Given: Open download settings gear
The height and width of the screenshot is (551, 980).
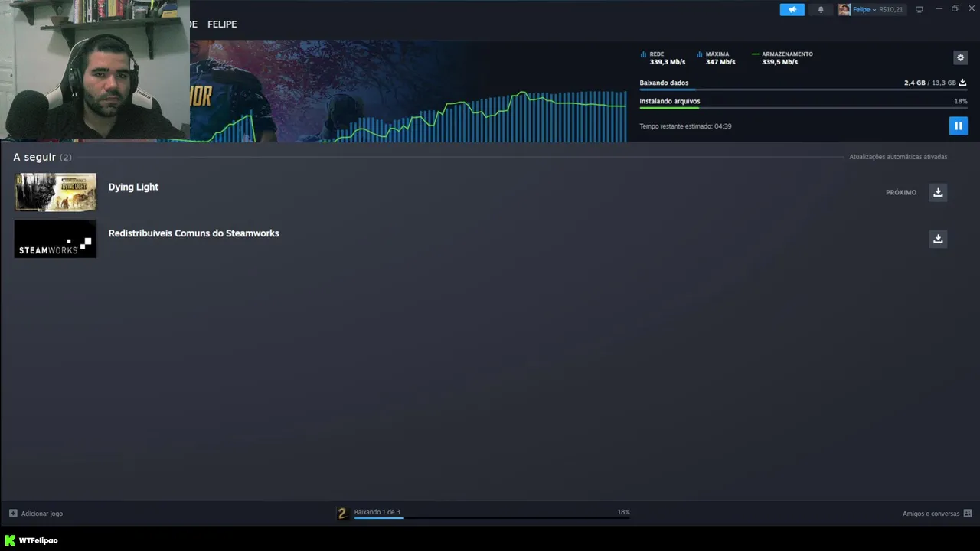Looking at the screenshot, I should [960, 57].
